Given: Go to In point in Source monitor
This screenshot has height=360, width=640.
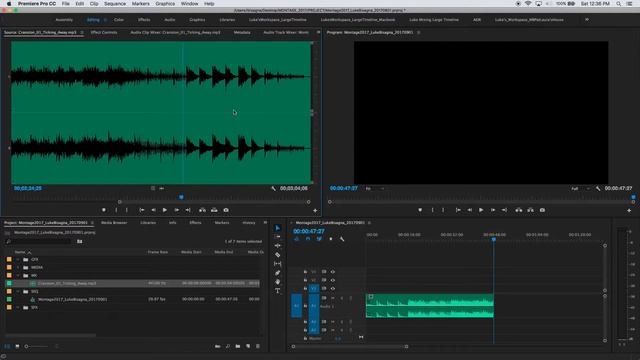Looking at the screenshot, I should (142, 210).
